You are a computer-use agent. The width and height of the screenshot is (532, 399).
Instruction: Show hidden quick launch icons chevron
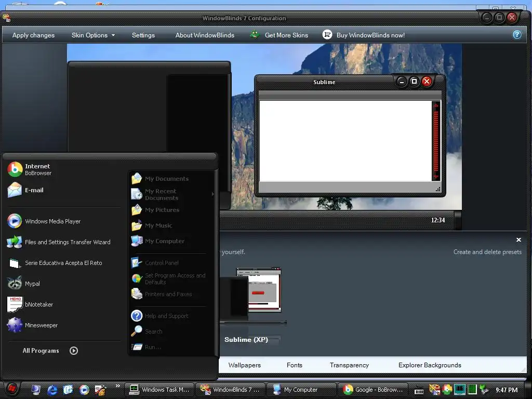tap(118, 386)
